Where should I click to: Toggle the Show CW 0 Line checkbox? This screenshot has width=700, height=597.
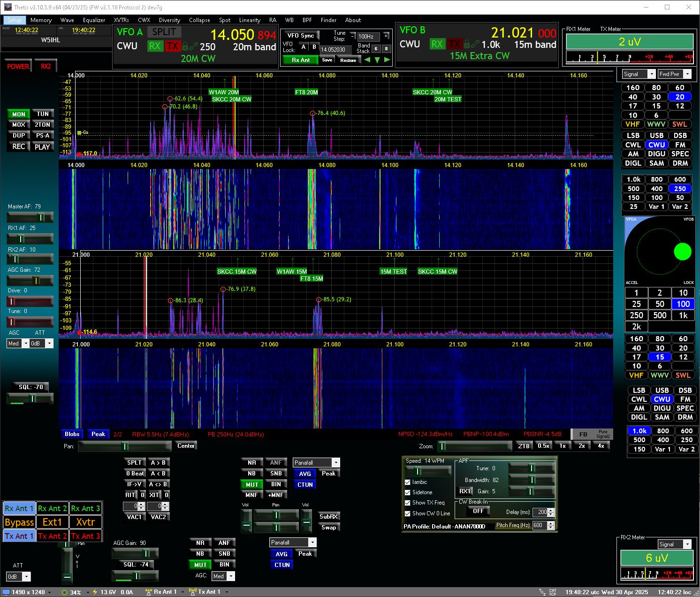point(408,513)
